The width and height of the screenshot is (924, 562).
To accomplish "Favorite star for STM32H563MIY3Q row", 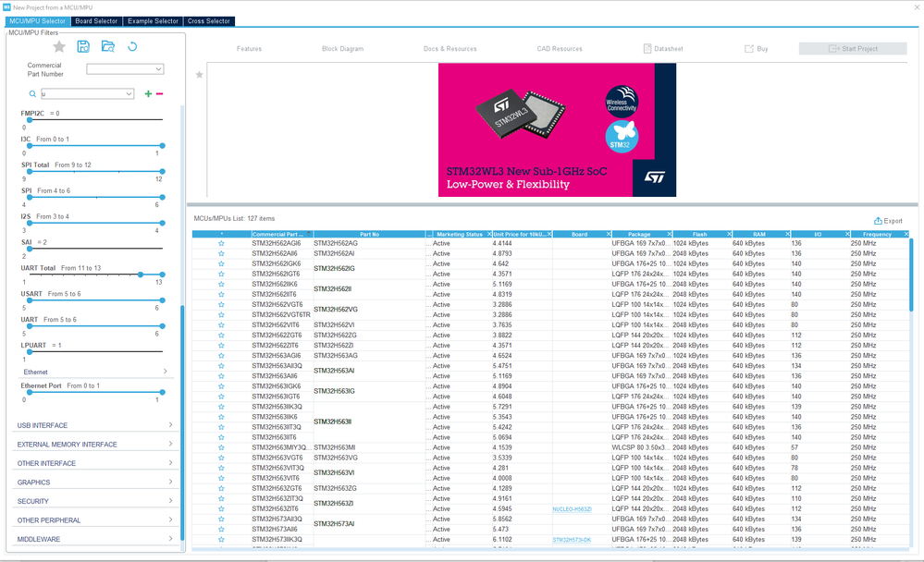I will tap(221, 447).
